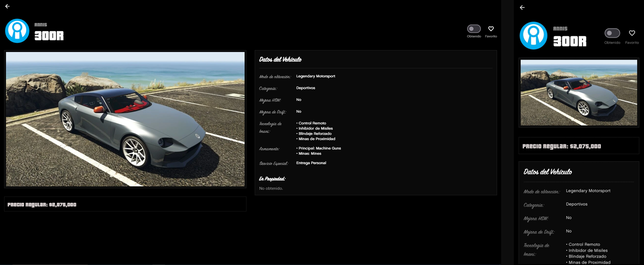Click Control Remoto entry in right panel

click(583, 244)
